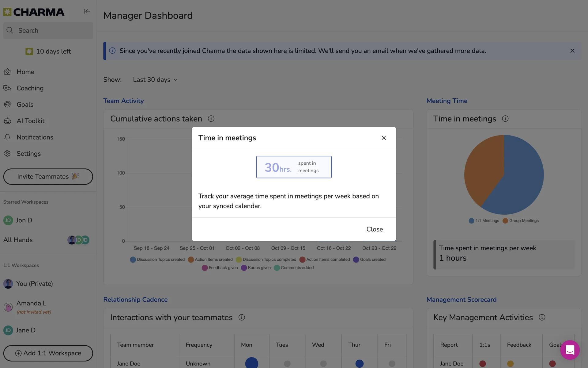Dismiss the limited data info banner
Screen dimensions: 588x368
click(572, 51)
